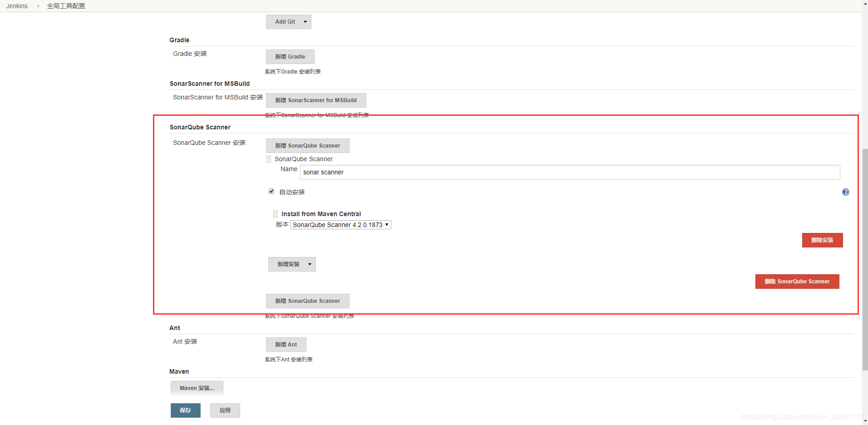Click the SonarQube Scanner 安装 label
This screenshot has height=425, width=868.
tap(209, 143)
